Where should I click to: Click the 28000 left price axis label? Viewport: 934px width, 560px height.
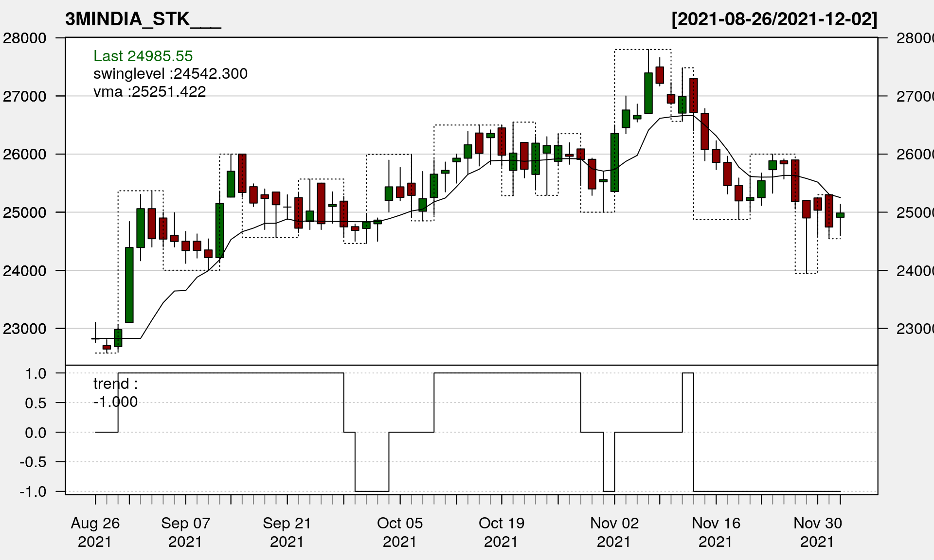25,38
